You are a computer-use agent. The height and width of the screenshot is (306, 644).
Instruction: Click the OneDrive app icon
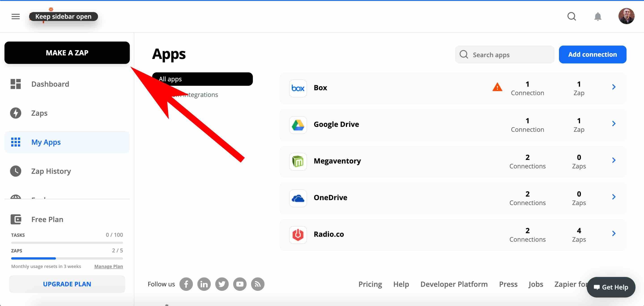[x=298, y=198]
